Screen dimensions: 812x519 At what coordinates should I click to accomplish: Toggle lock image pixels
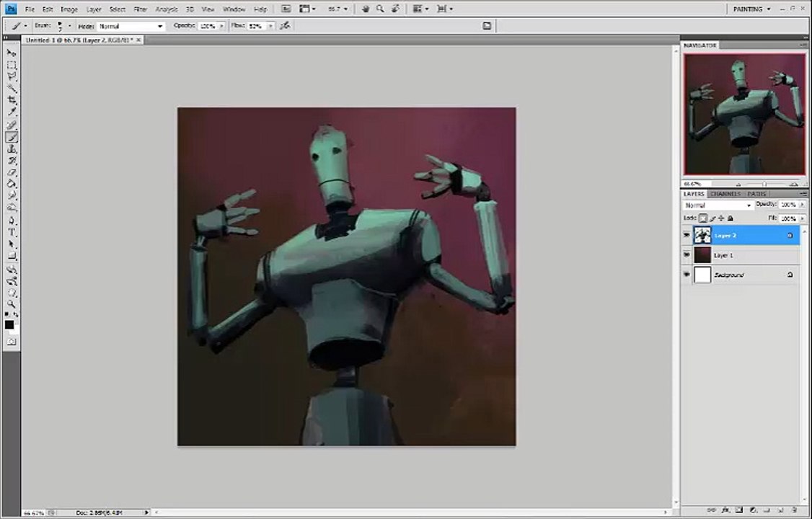tap(712, 218)
